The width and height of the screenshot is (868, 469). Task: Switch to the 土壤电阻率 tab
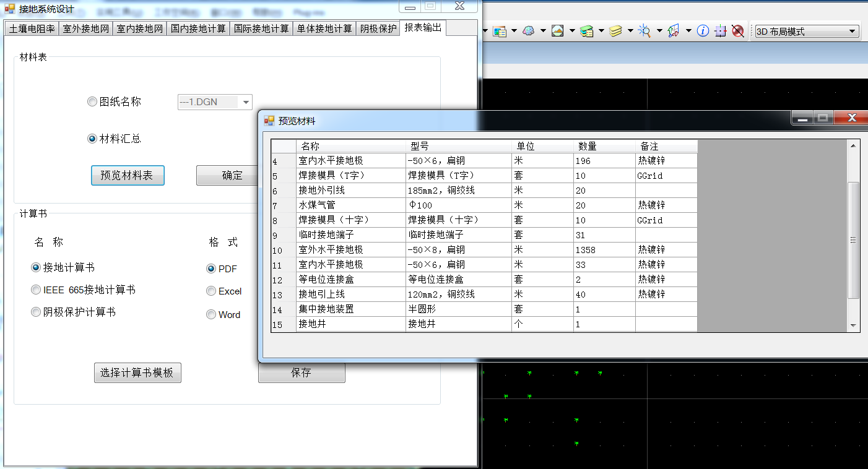tap(32, 28)
